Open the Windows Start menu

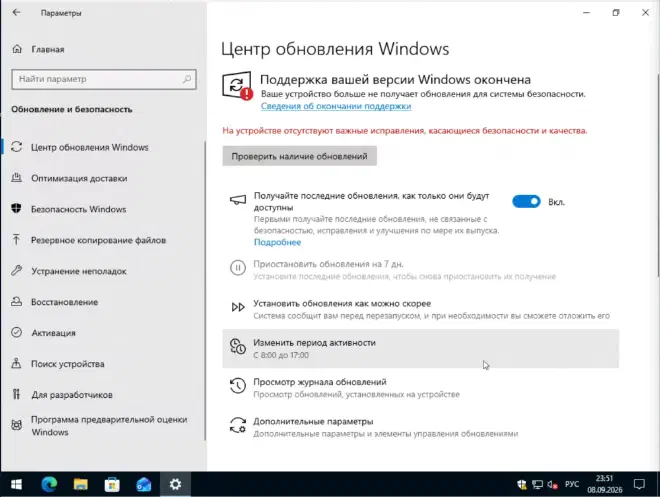pyautogui.click(x=16, y=484)
